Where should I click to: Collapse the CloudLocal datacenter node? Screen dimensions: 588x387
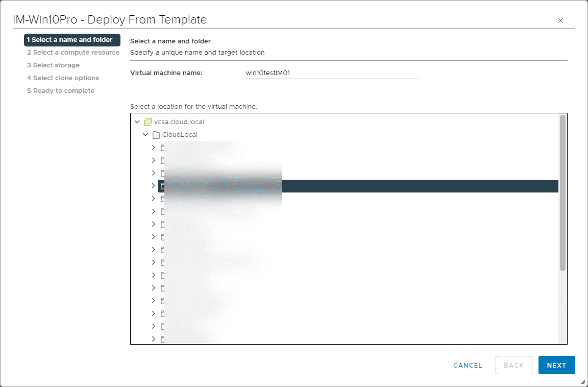[x=145, y=134]
